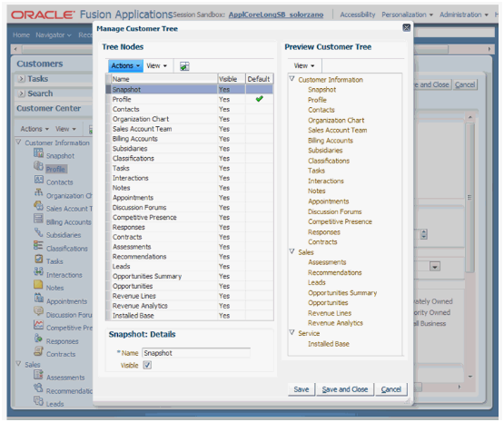Click the Competitive Presence icon in the background tree
This screenshot has height=422, width=504.
point(38,324)
